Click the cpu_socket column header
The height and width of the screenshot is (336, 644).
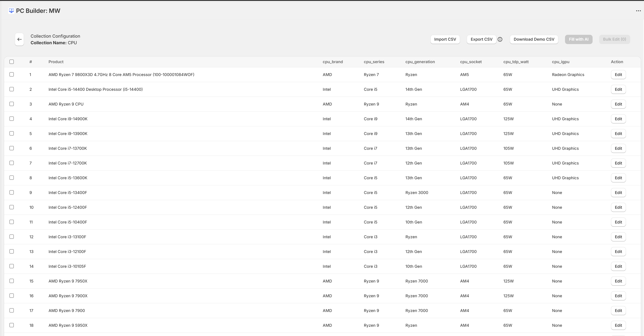[471, 61]
